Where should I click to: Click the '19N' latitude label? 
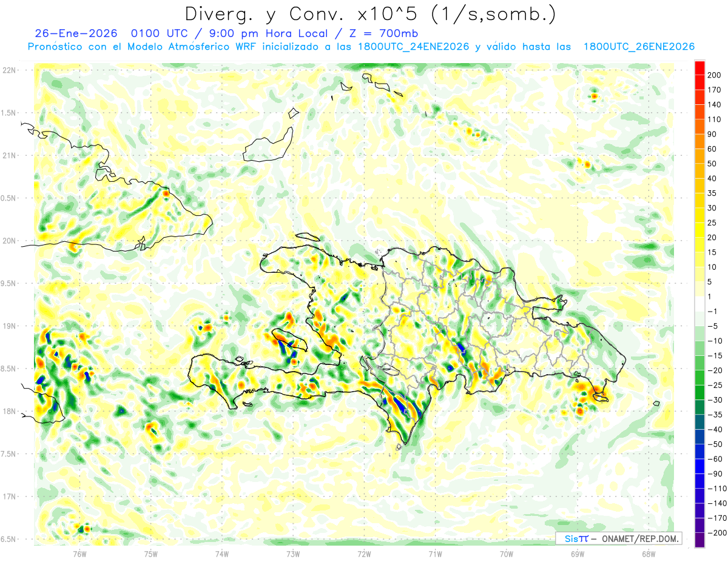pyautogui.click(x=9, y=326)
